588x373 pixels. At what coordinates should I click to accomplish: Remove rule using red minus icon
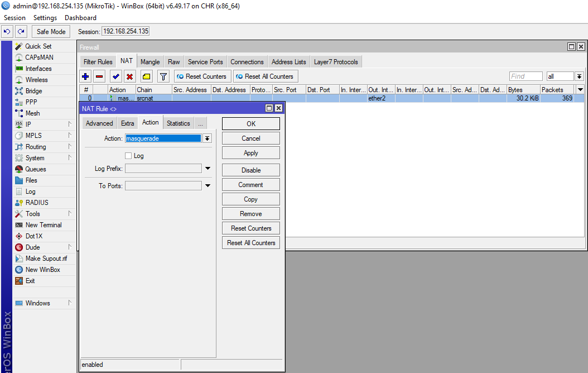click(x=99, y=76)
